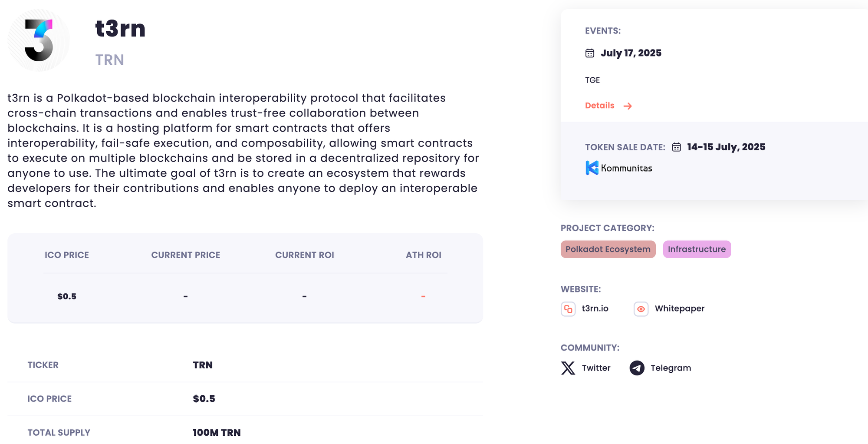Open the Kommunitas launchpad logo

point(592,168)
